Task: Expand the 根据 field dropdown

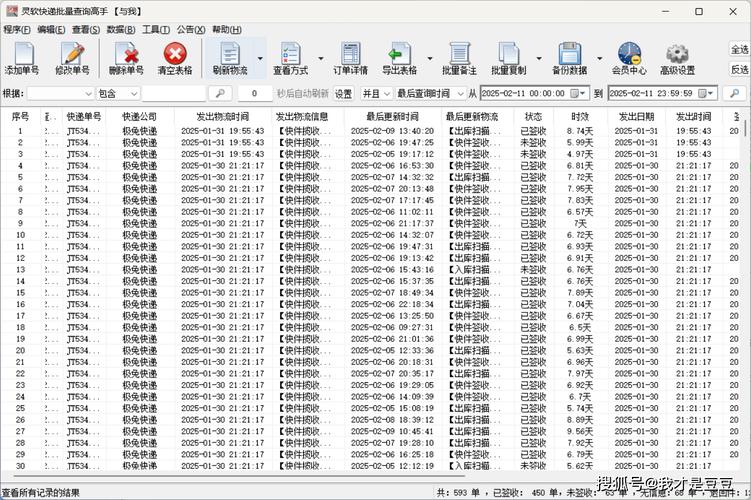Action: click(86, 93)
